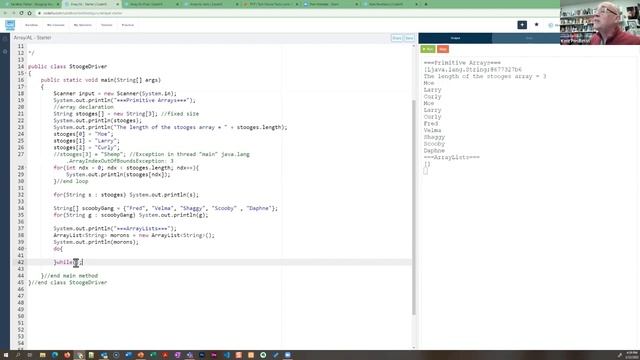Viewport: 640px width, 360px height.
Task: Click the browser forward arrow
Action: 13,13
